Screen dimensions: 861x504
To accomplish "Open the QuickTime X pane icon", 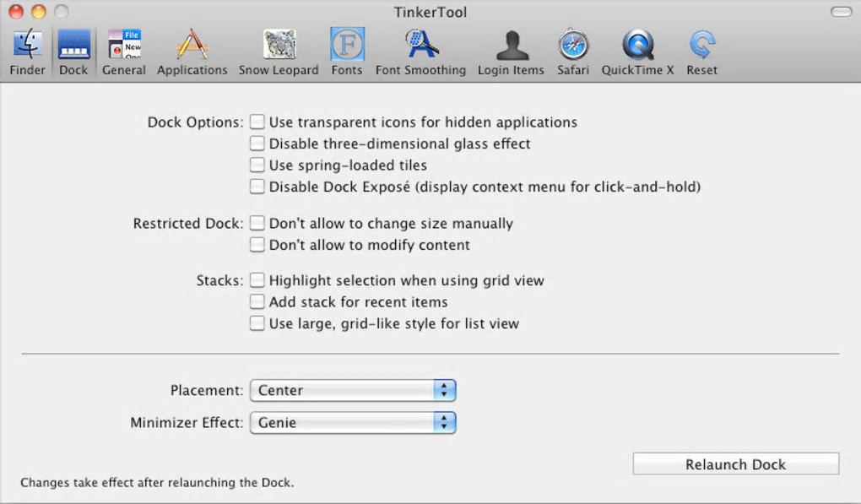I will [637, 46].
